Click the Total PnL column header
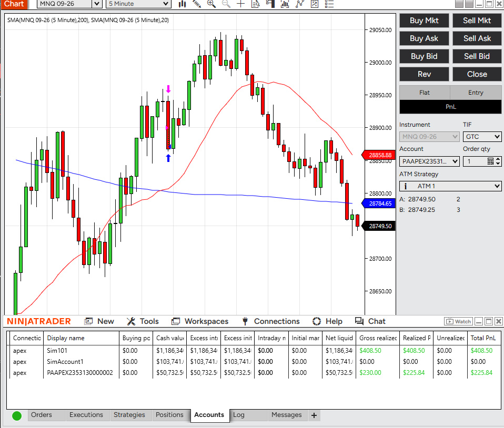Image resolution: width=504 pixels, height=428 pixels. click(483, 338)
